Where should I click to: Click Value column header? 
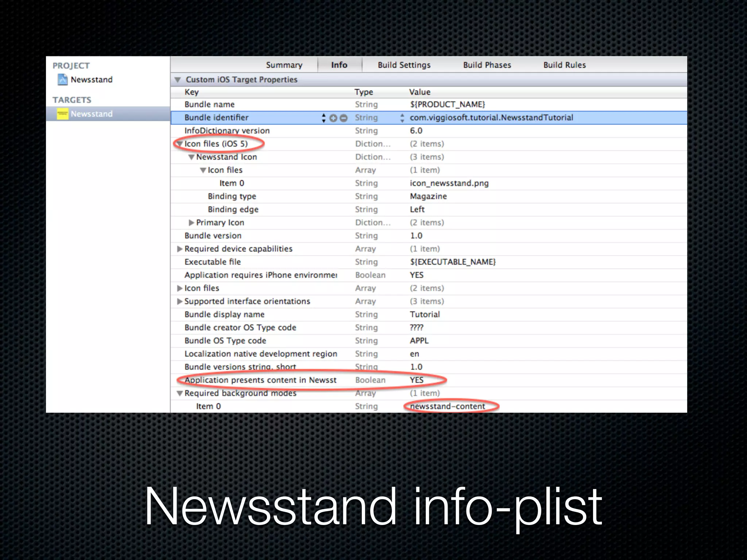(x=419, y=92)
